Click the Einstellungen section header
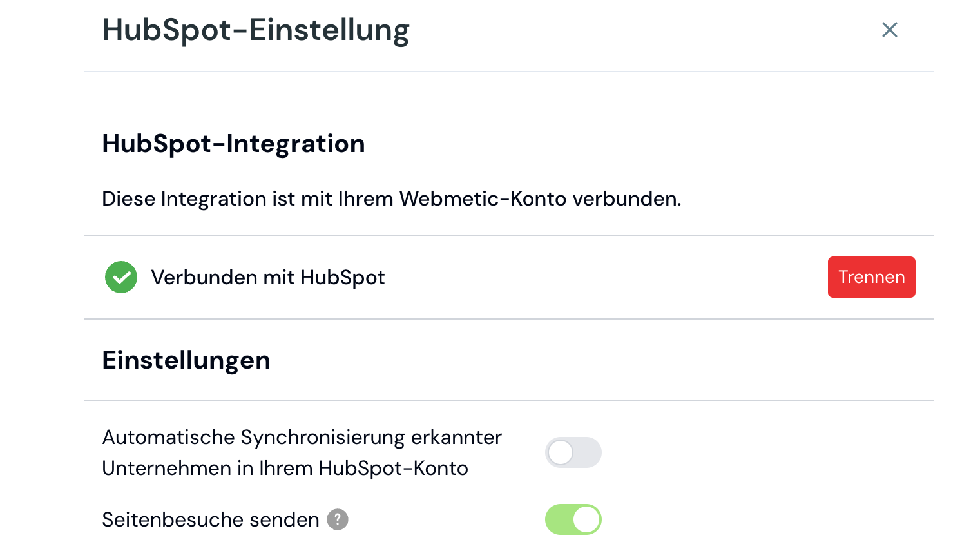Screen dimensions: 980x551 pyautogui.click(x=186, y=360)
